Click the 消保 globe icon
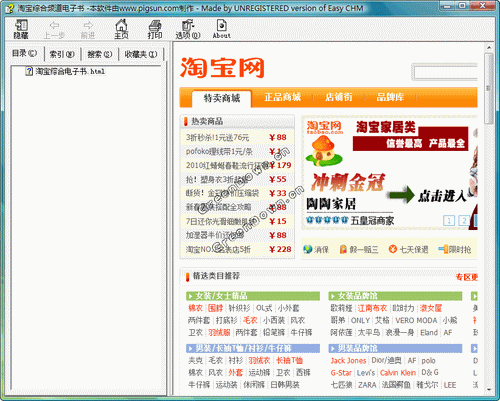Screen dimensions: 500x401 click(x=308, y=249)
